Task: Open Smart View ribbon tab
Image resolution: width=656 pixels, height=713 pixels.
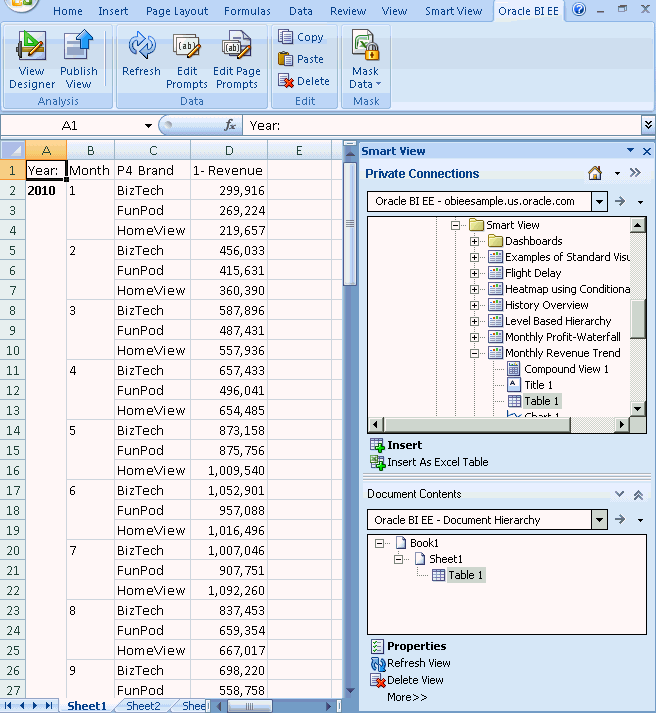Action: coord(453,11)
